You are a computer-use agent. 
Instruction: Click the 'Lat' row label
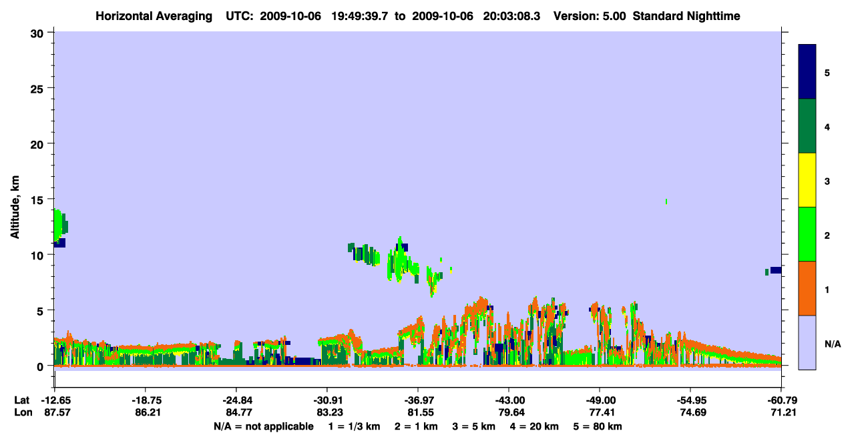22,400
